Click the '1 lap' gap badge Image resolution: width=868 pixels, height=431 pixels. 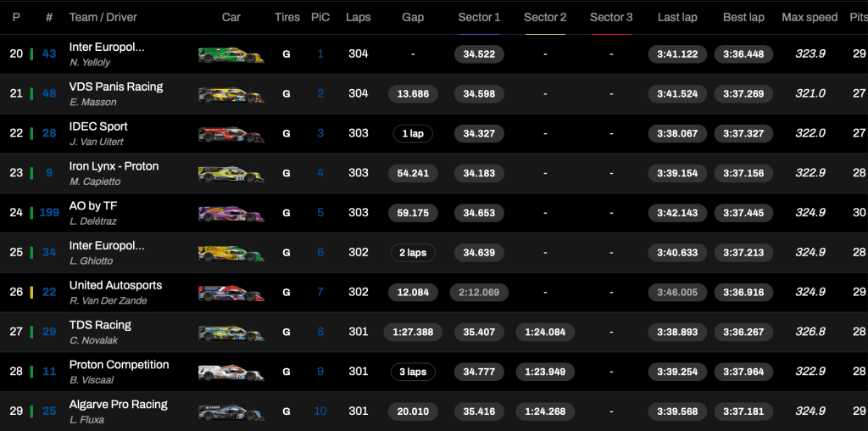tap(413, 134)
